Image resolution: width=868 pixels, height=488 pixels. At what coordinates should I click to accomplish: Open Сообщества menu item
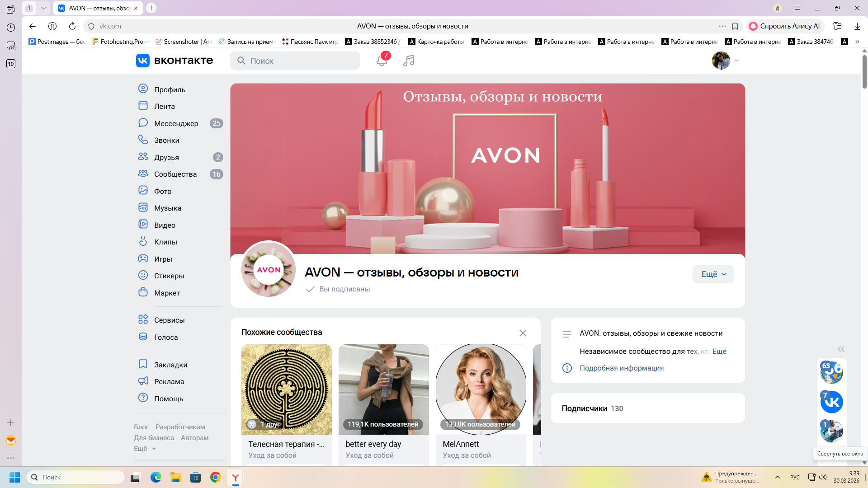(175, 174)
